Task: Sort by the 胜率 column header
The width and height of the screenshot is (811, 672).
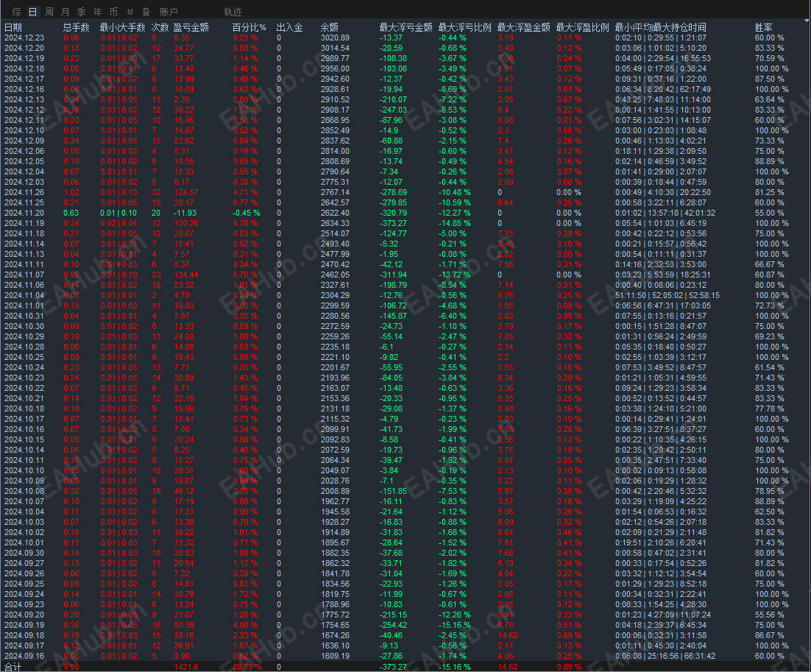Action: click(763, 27)
